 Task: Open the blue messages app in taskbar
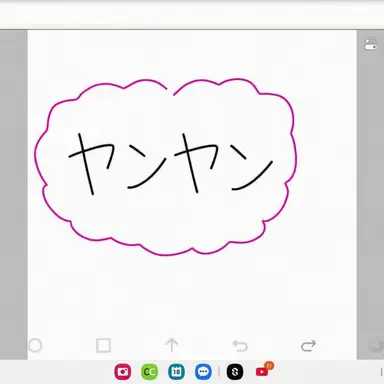pyautogui.click(x=203, y=372)
